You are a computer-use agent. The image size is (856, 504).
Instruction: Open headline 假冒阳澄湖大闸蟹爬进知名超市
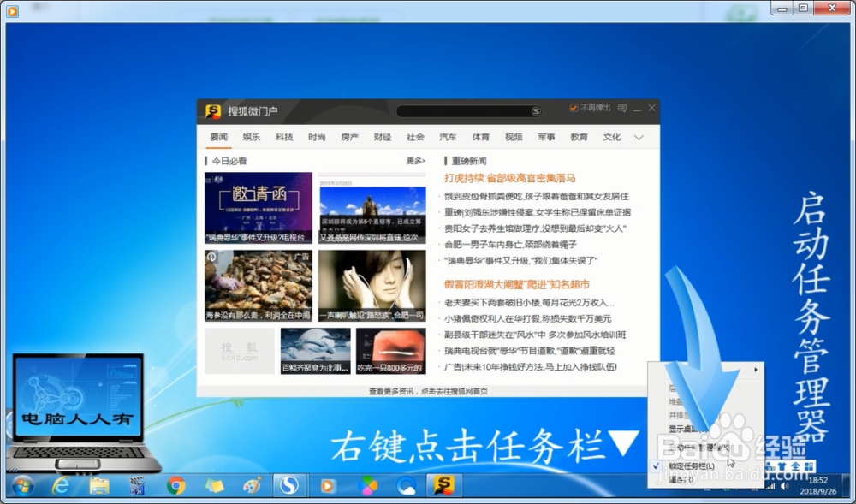pos(517,284)
